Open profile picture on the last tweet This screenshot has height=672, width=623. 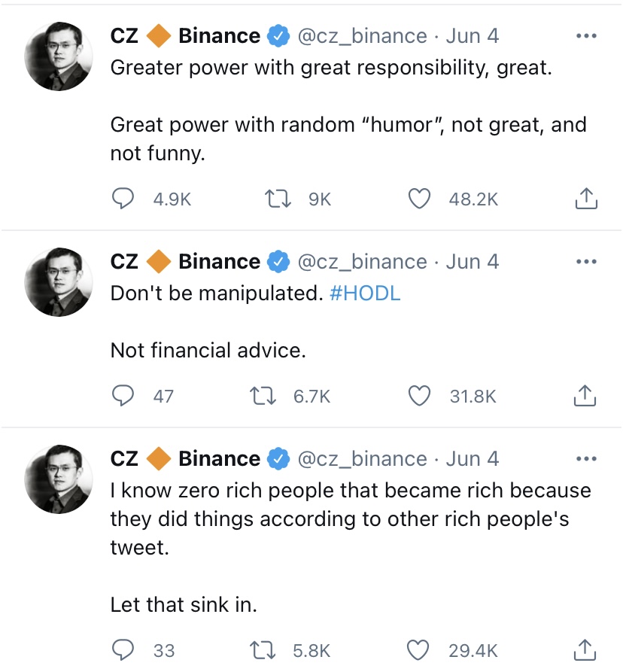[59, 479]
